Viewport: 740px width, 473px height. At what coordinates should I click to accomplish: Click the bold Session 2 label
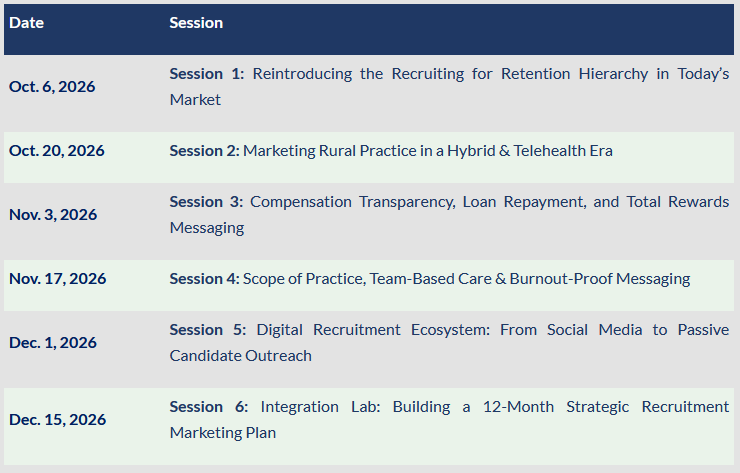pyautogui.click(x=204, y=151)
